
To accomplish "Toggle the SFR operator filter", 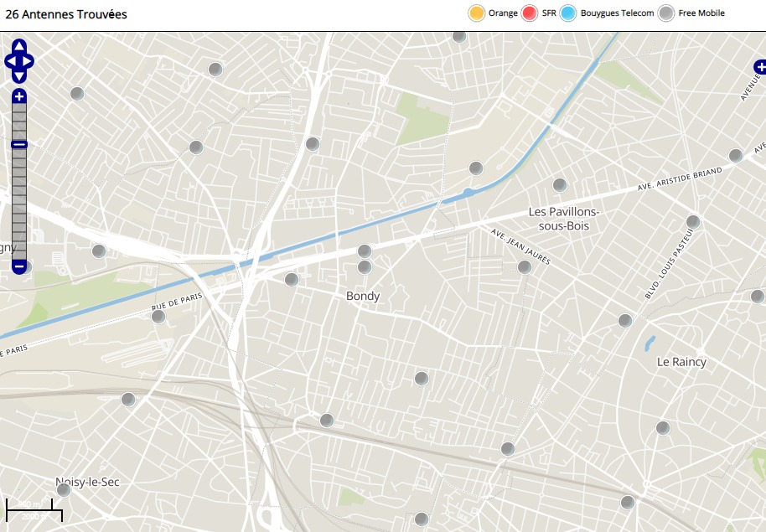I will coord(530,13).
